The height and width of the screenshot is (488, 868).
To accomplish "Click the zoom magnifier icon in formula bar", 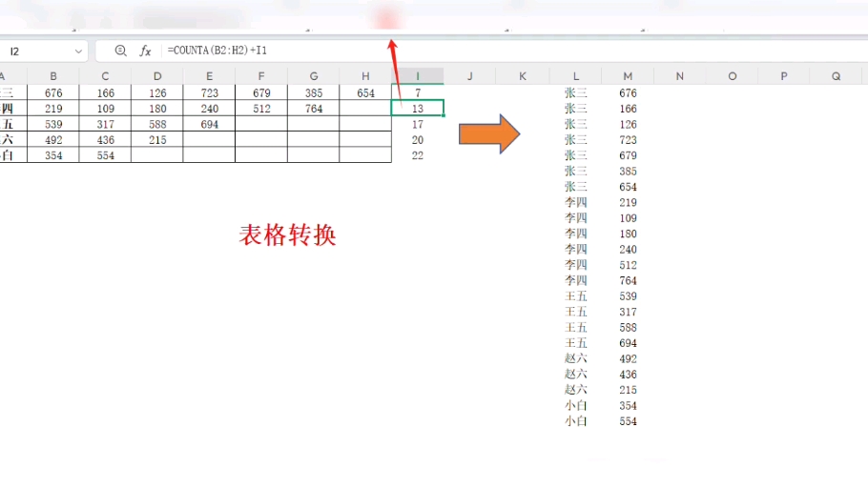I will [120, 51].
